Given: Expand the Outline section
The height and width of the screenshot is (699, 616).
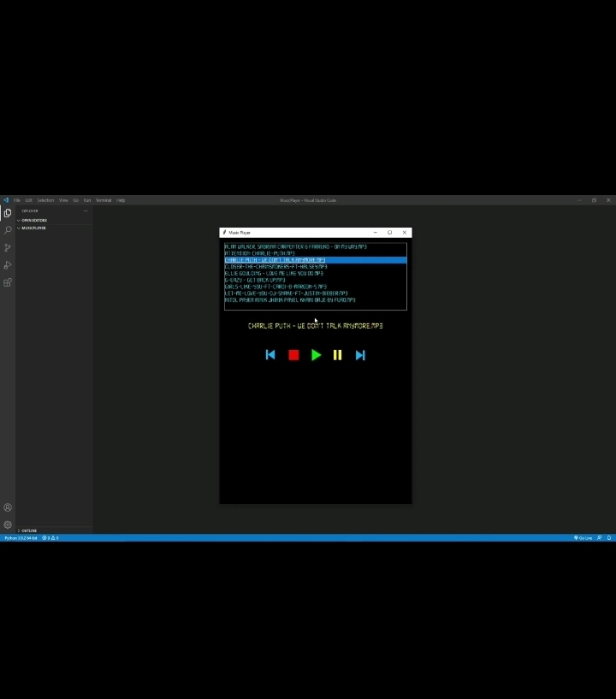Looking at the screenshot, I should (28, 530).
